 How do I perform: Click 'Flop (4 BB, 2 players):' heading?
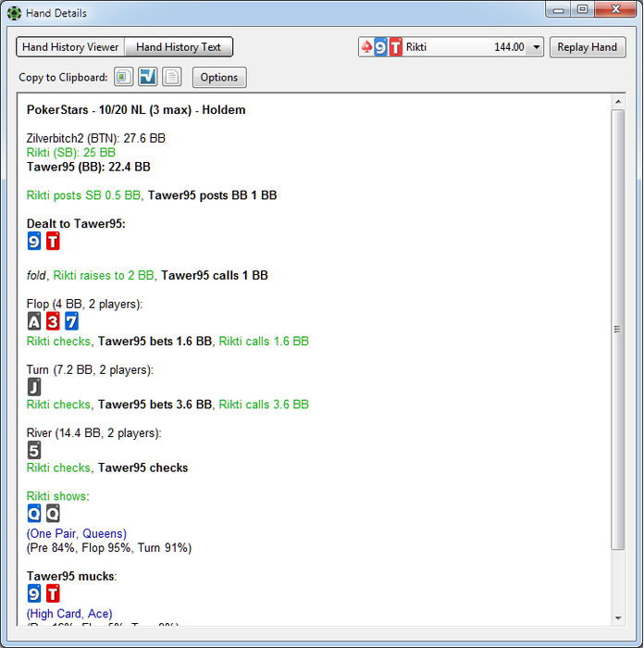(x=85, y=305)
